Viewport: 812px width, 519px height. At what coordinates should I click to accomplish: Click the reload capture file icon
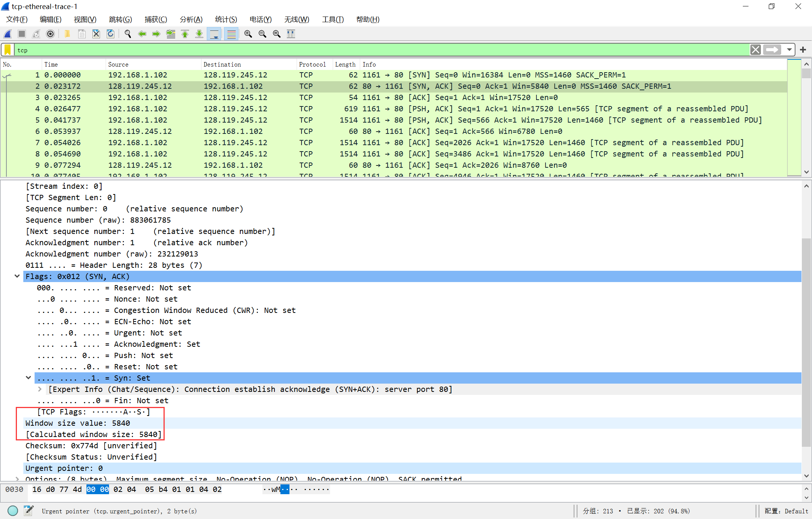pos(111,34)
